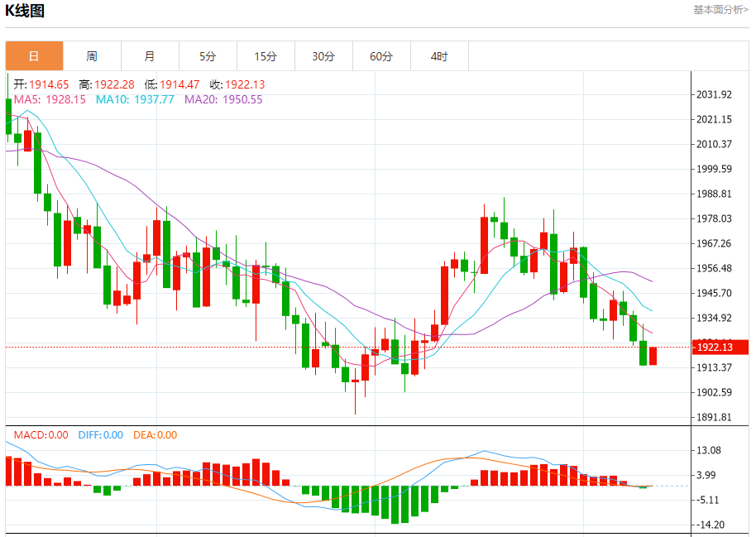Click the 1999.59 price axis label
The height and width of the screenshot is (537, 756).
[714, 169]
